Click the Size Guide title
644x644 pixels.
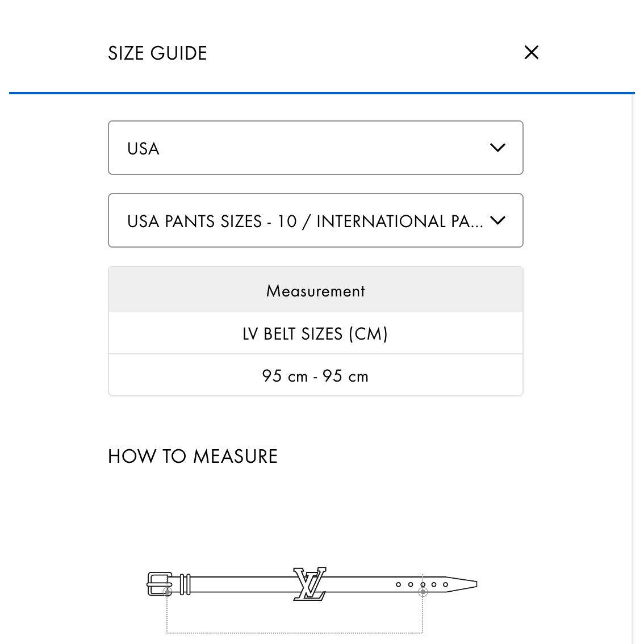coord(157,53)
